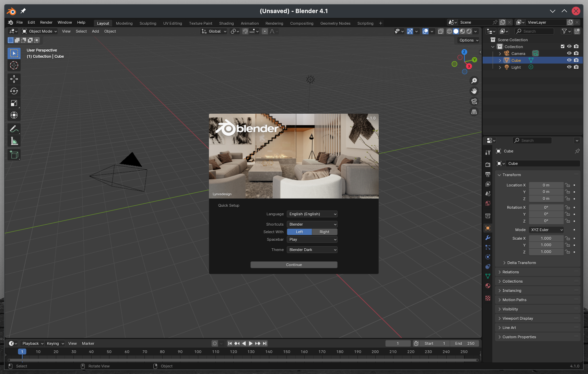Open the viewport Options button
The height and width of the screenshot is (374, 588).
point(469,40)
